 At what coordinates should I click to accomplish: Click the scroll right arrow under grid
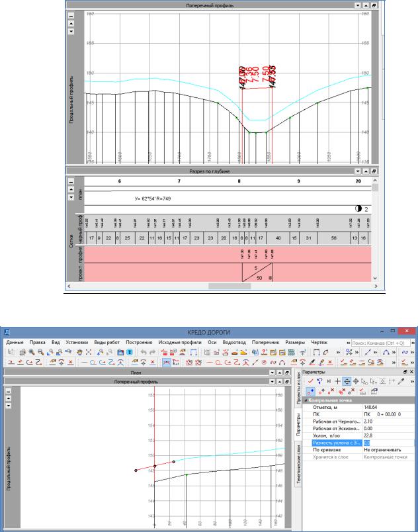pos(376,287)
